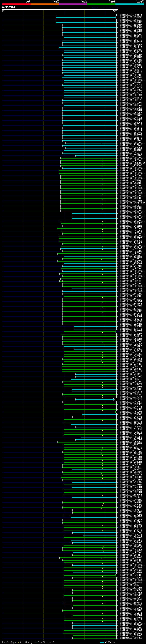Open hit UniRef100_C1IS32
The height and width of the screenshot is (644, 146).
(131, 289)
